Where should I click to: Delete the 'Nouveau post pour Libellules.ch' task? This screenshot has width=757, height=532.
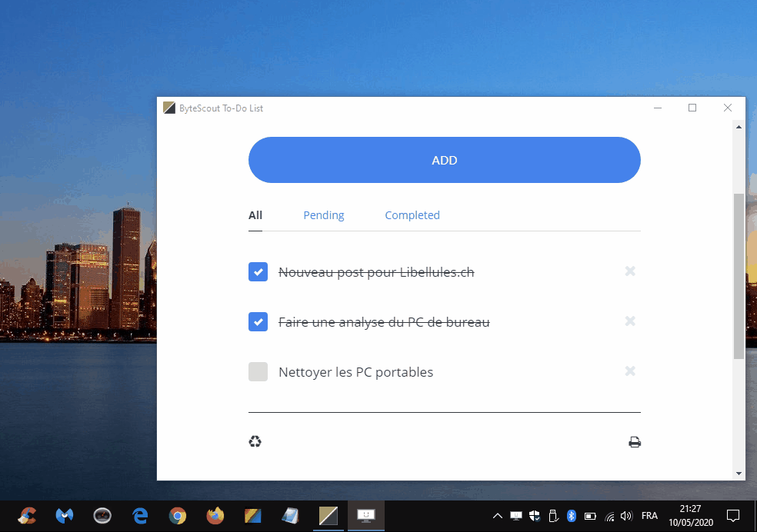(x=630, y=271)
